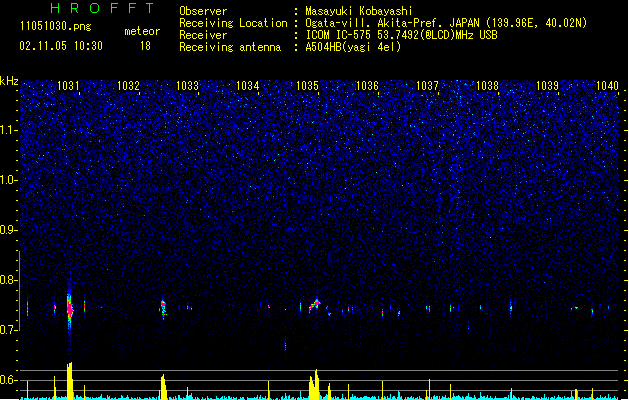The image size is (629, 400).
Task: Click the 'meteor' count label
Action: pos(142,31)
